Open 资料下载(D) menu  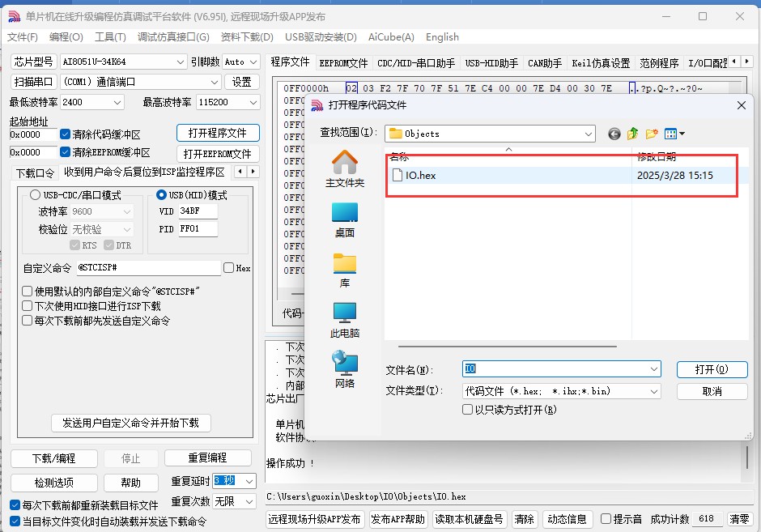coord(247,37)
